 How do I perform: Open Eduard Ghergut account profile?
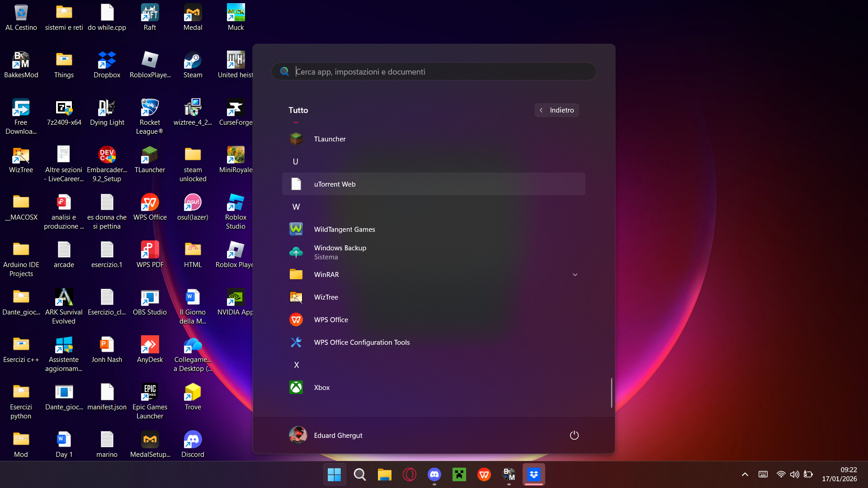pyautogui.click(x=326, y=435)
